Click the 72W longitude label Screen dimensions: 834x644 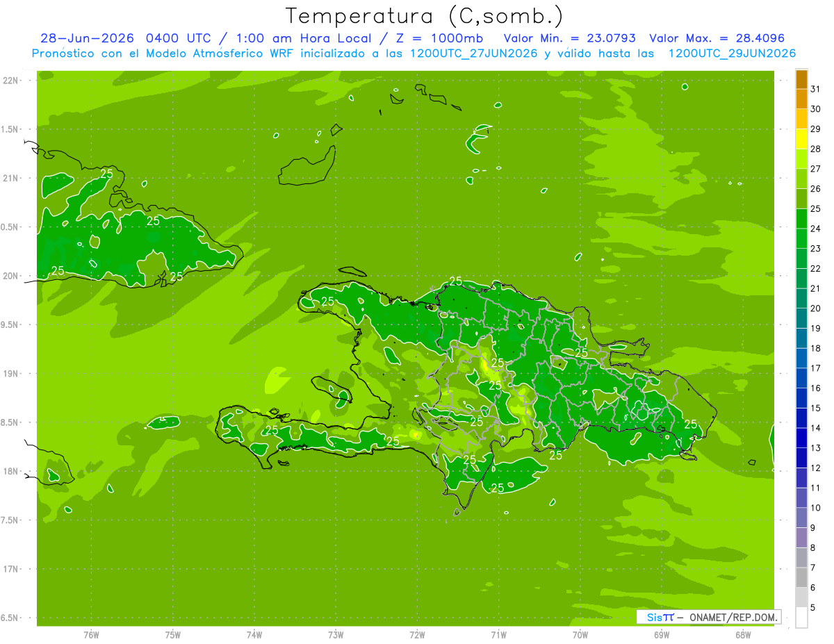tap(417, 635)
